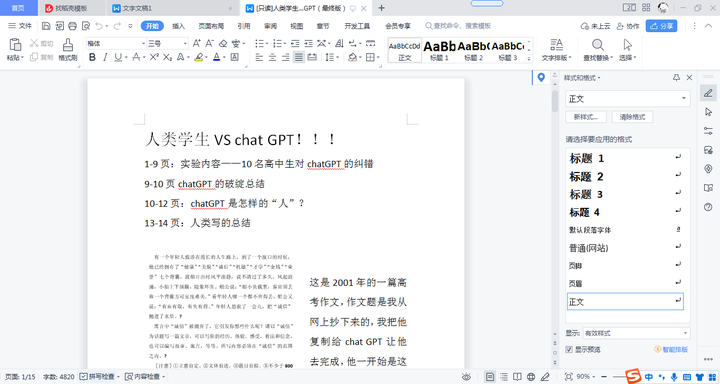Center align the text
The height and width of the screenshot is (384, 720).
pyautogui.click(x=273, y=57)
